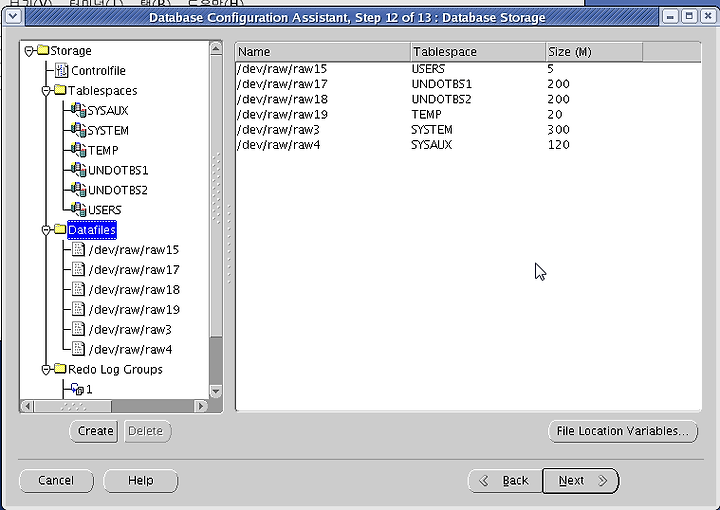Sort by the Size (M) column header
Viewport: 720px width, 510px height.
[x=594, y=52]
